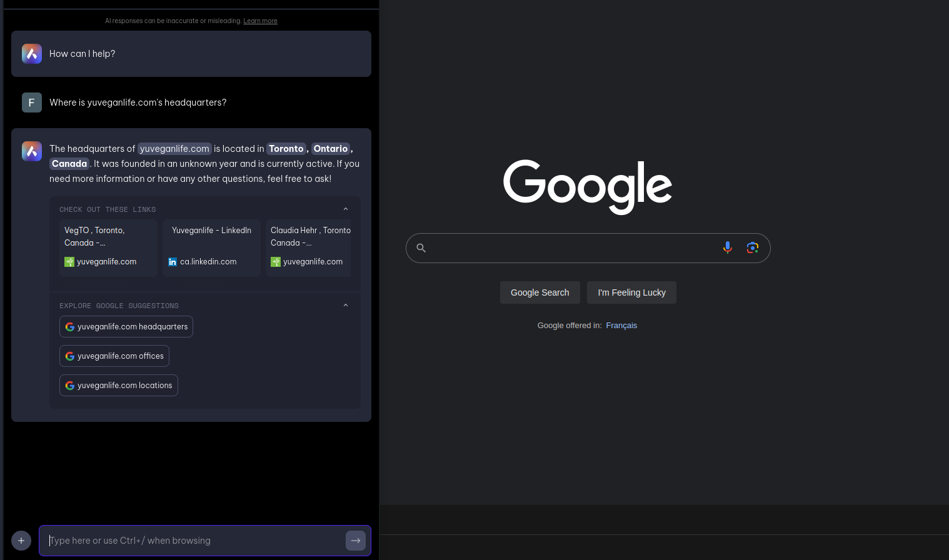Click highlighted 'Toronto' in answer

[x=286, y=149]
